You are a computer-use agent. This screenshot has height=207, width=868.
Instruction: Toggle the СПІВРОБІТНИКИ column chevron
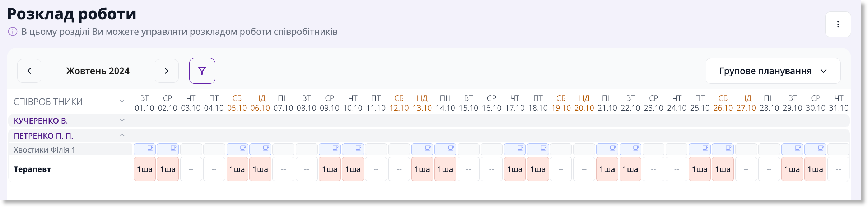(122, 101)
